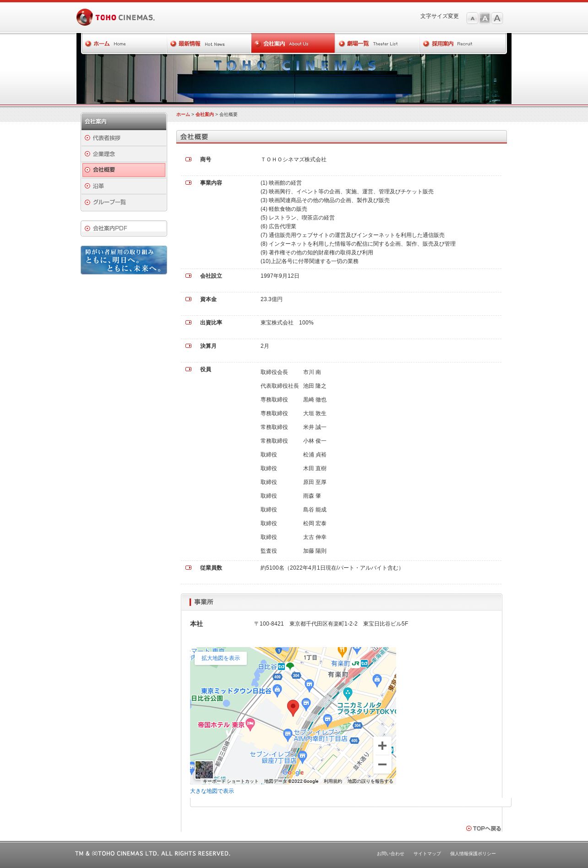Viewport: 588px width, 868px height.
Task: Click the 出資比率 row arrow icon
Action: click(x=188, y=323)
